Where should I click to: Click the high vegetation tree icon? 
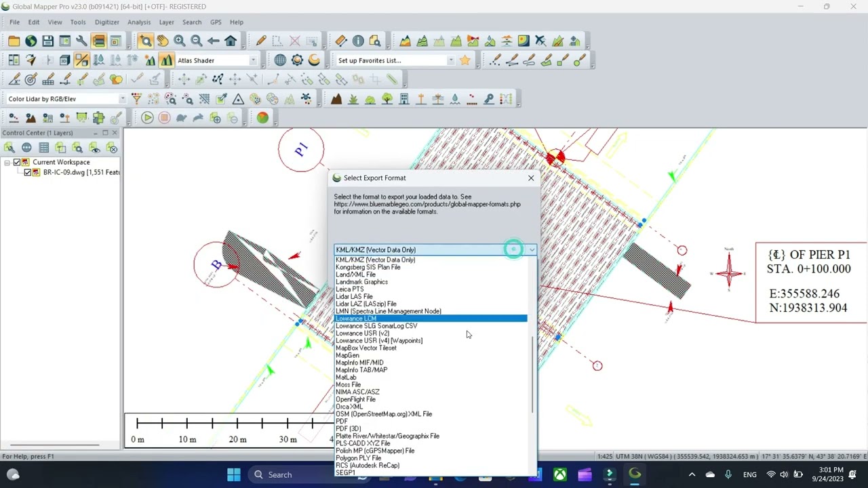tap(387, 99)
